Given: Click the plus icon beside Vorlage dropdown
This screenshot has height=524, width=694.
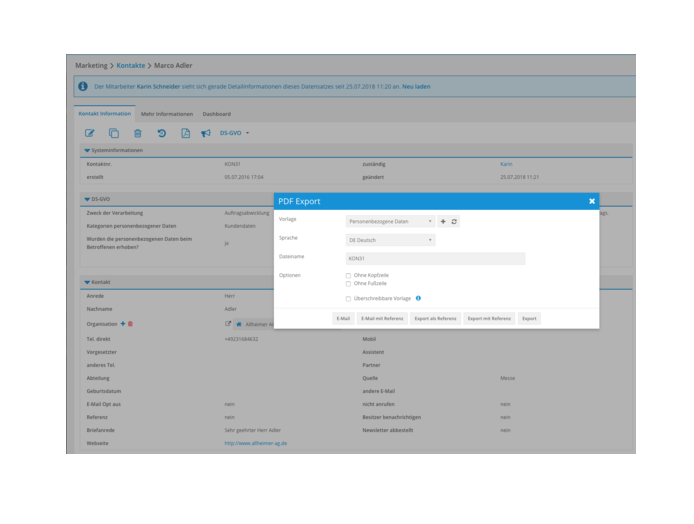Looking at the screenshot, I should [x=443, y=221].
